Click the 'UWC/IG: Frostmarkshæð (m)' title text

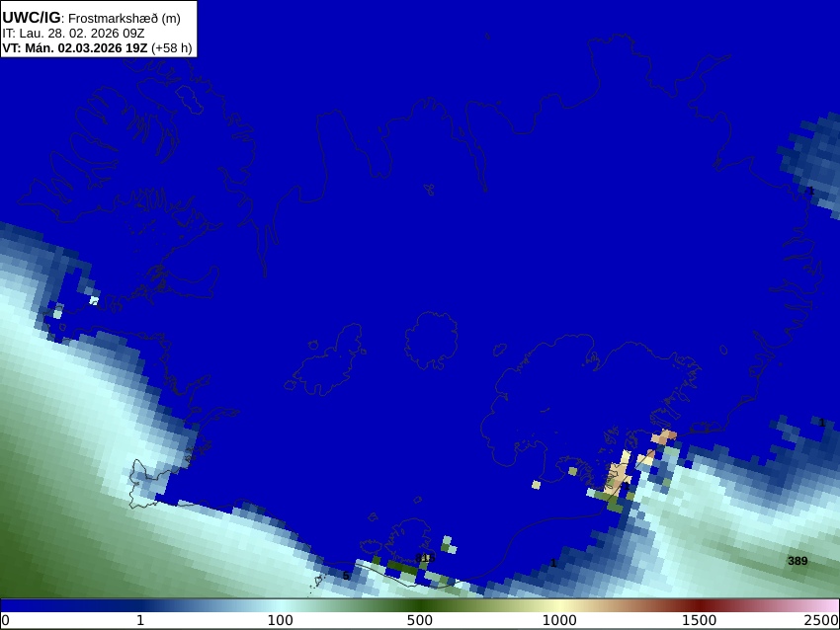(91, 18)
